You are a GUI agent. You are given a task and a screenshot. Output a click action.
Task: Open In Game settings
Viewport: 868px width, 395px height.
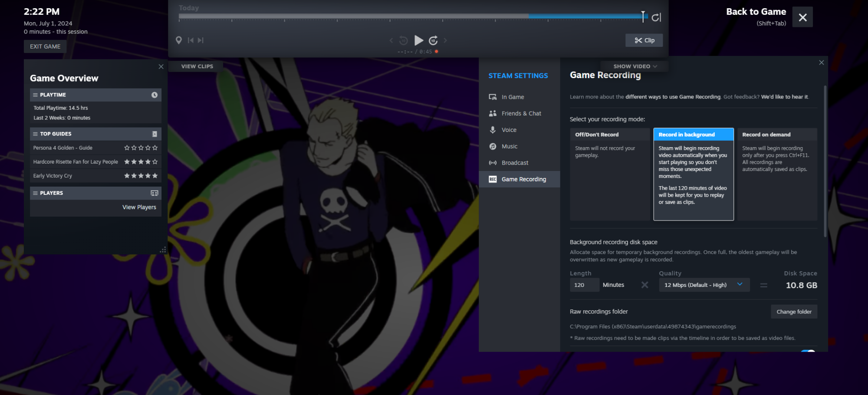point(519,97)
